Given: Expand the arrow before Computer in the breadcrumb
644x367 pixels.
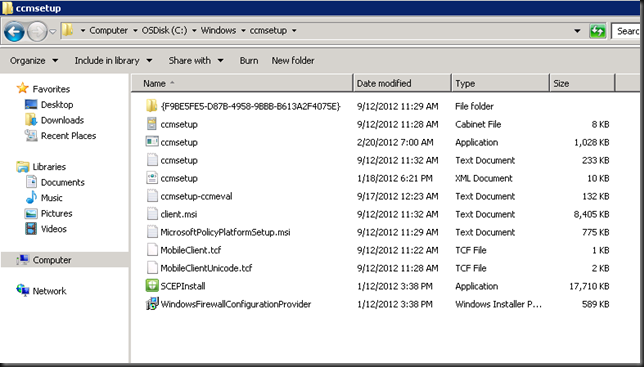Looking at the screenshot, I should (83, 30).
